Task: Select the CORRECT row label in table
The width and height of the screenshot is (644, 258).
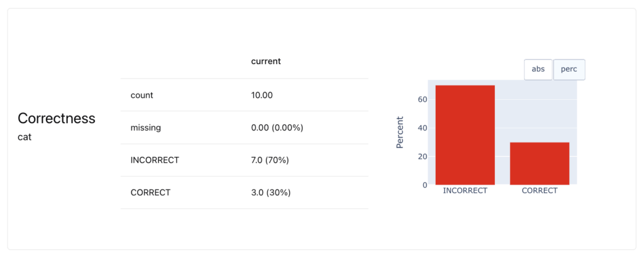Action: click(150, 193)
